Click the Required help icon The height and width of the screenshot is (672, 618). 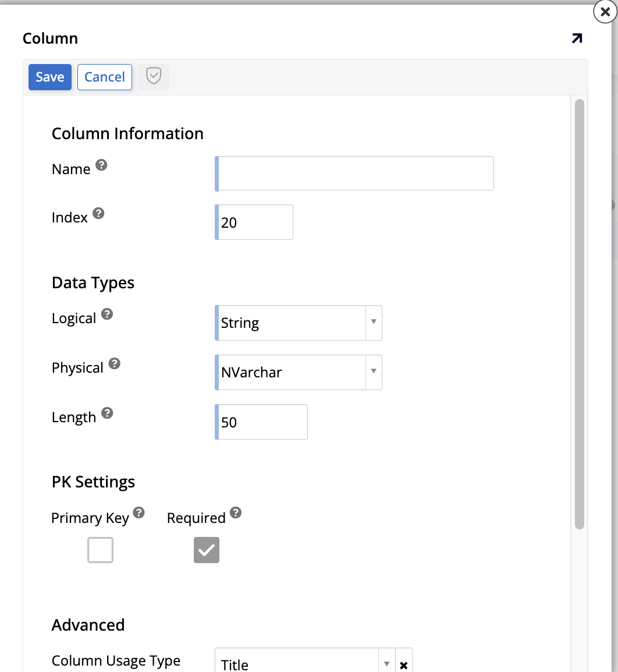coord(235,513)
